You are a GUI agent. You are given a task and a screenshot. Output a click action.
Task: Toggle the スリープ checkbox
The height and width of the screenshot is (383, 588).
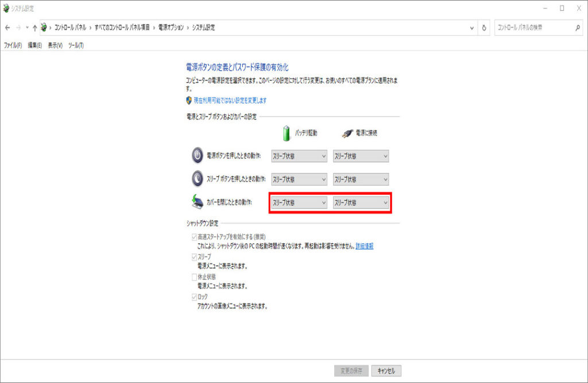pyautogui.click(x=194, y=257)
